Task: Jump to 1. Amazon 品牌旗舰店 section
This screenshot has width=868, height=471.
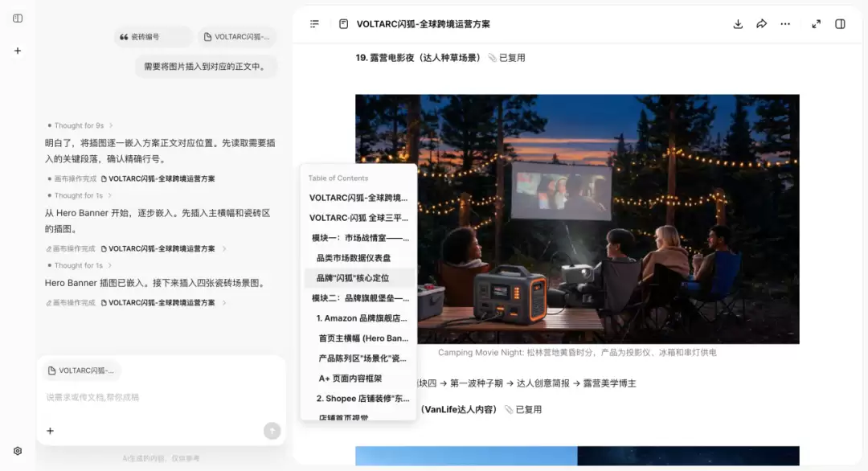Action: (360, 318)
